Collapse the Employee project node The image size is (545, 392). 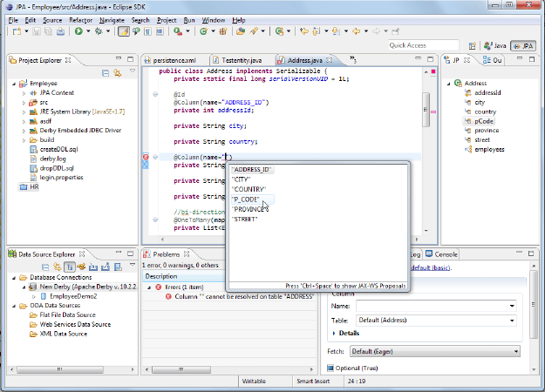point(14,84)
